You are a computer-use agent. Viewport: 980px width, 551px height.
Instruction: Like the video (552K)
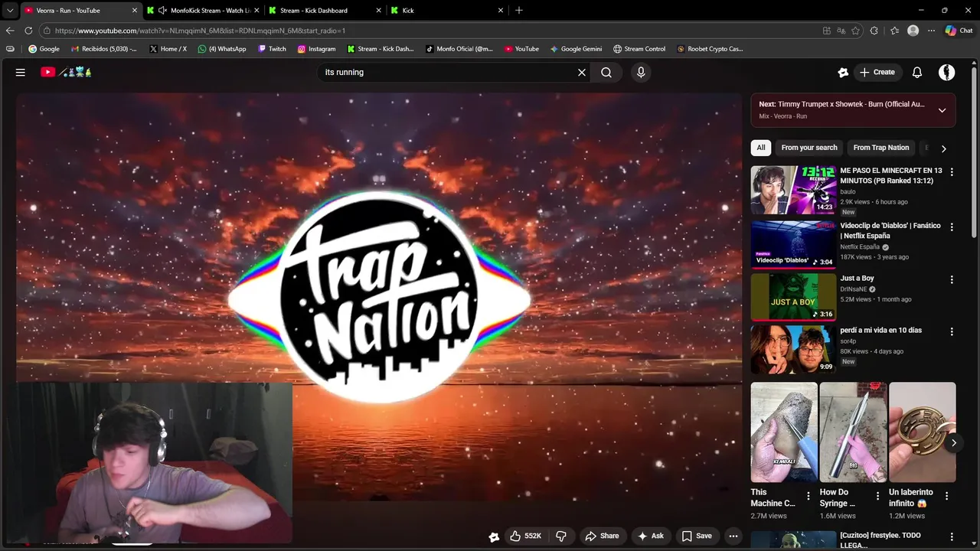(x=527, y=536)
